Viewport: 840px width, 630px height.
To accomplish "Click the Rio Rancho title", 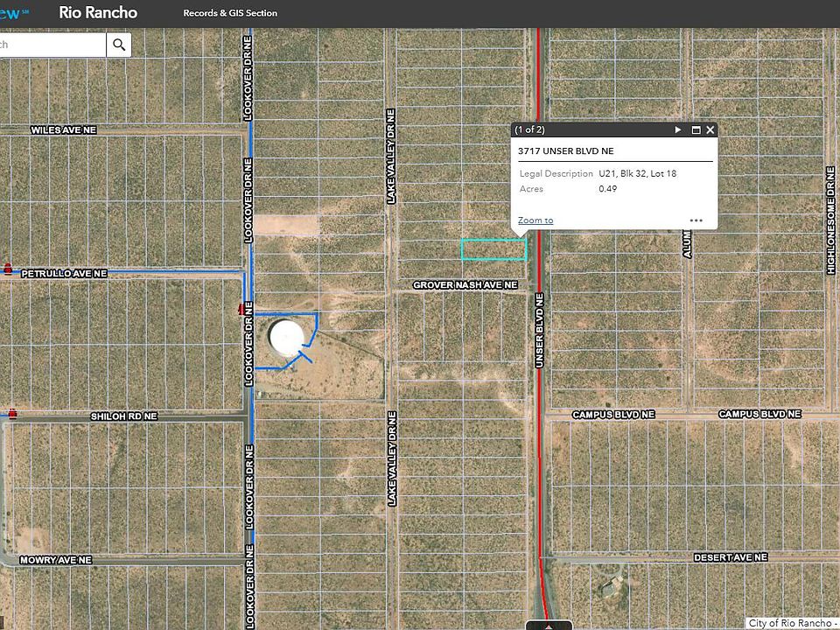I will [98, 13].
